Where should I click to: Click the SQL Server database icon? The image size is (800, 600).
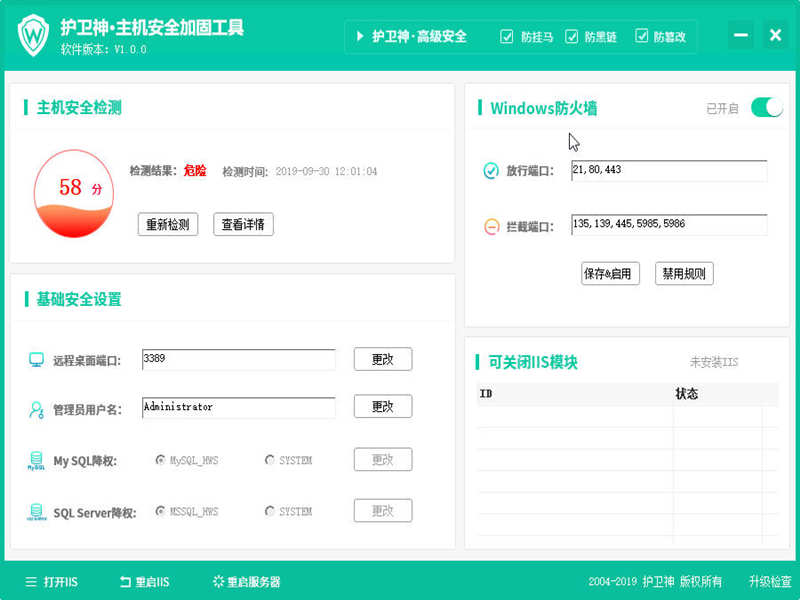(36, 512)
